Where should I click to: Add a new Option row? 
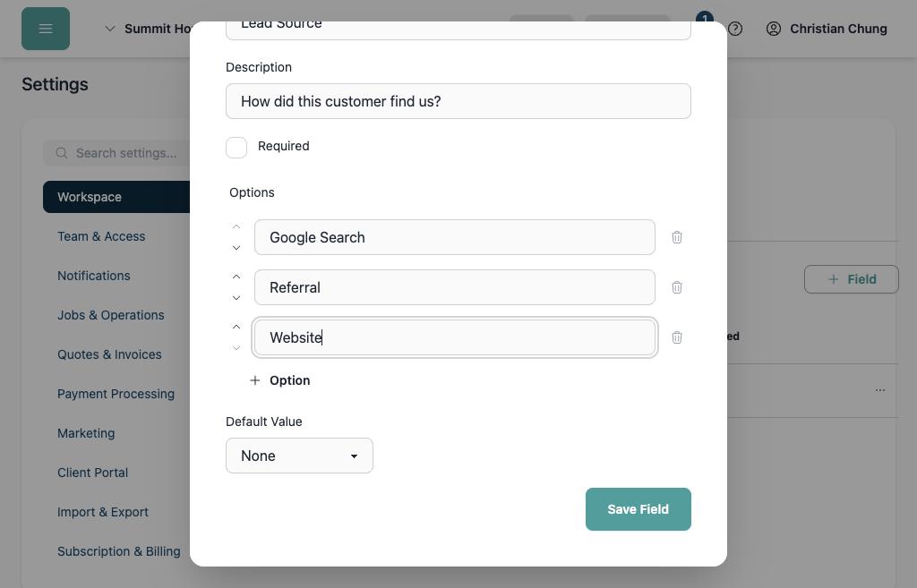(x=280, y=380)
